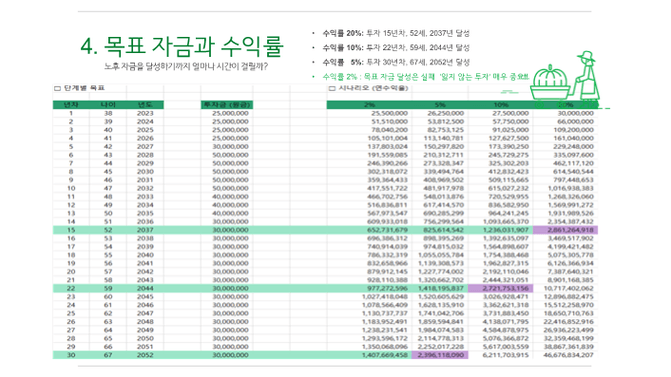Select age cell 59 in the 나이 column
Screen dimensions: 671x377
pyautogui.click(x=108, y=288)
